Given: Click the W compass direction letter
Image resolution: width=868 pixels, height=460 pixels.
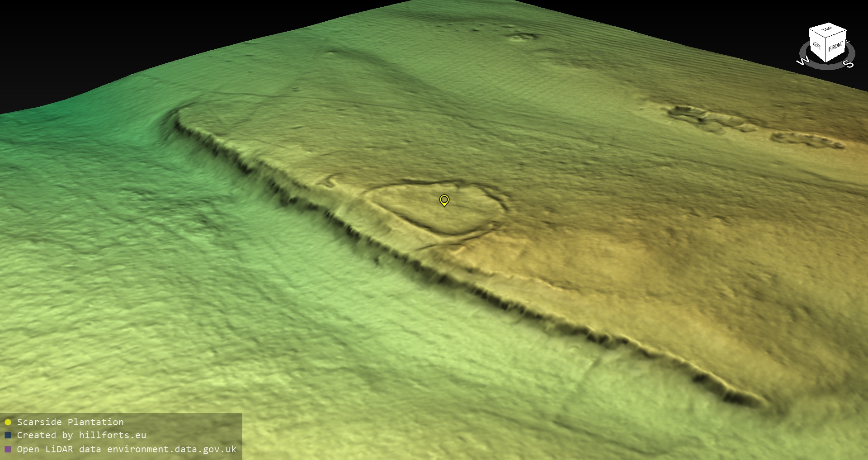Looking at the screenshot, I should [803, 61].
